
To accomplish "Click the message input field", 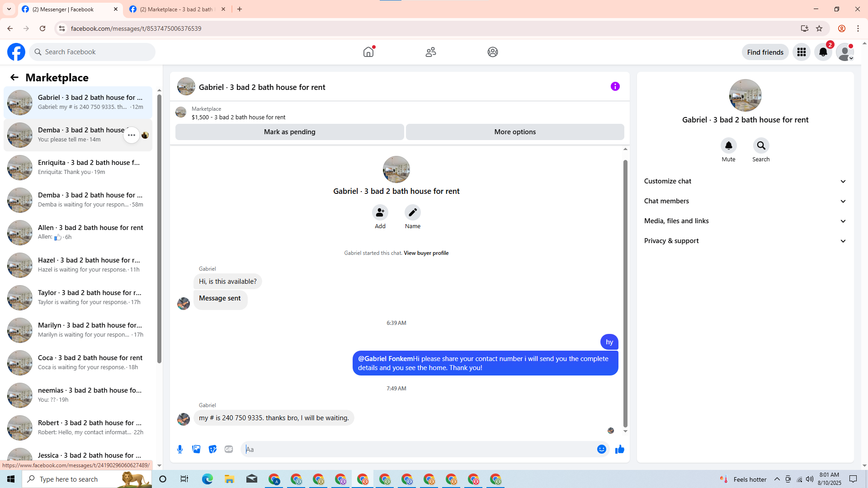I will coord(418,449).
